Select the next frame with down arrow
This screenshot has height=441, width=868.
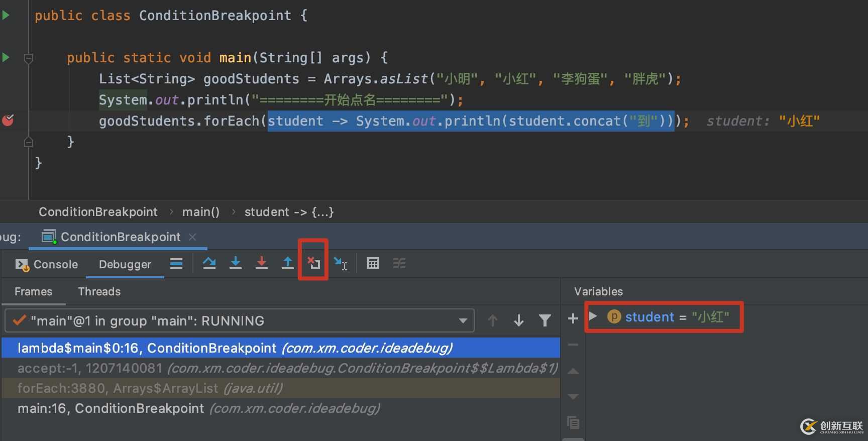pos(519,320)
